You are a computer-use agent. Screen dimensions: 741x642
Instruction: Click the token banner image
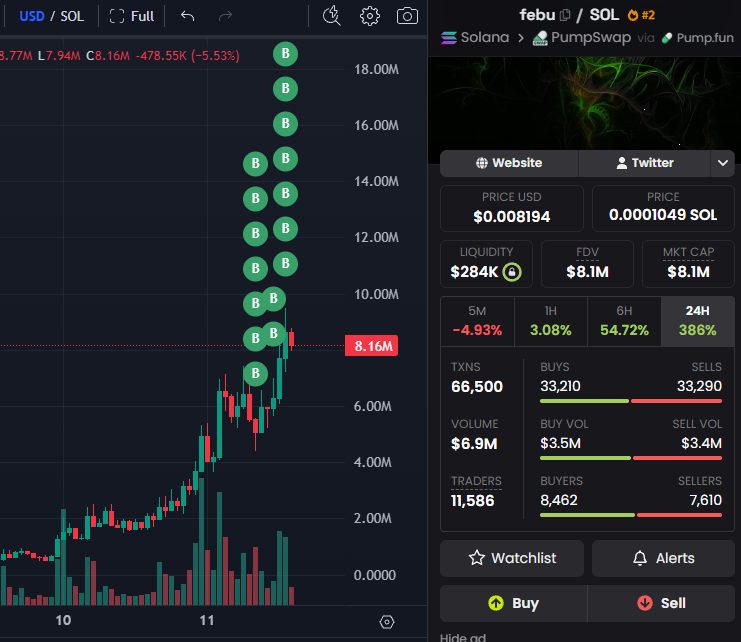click(x=584, y=103)
